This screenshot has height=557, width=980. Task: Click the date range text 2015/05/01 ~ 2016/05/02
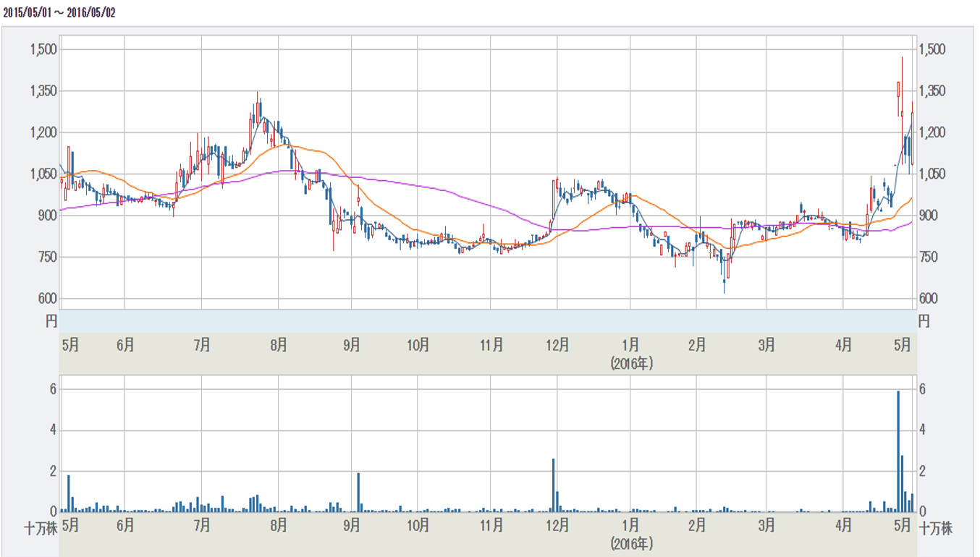pos(59,12)
